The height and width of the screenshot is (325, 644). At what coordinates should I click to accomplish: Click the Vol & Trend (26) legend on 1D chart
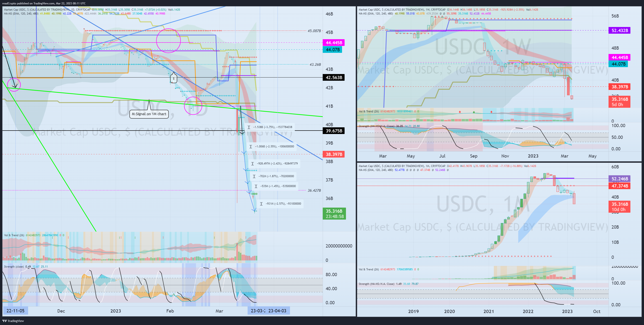pos(14,235)
